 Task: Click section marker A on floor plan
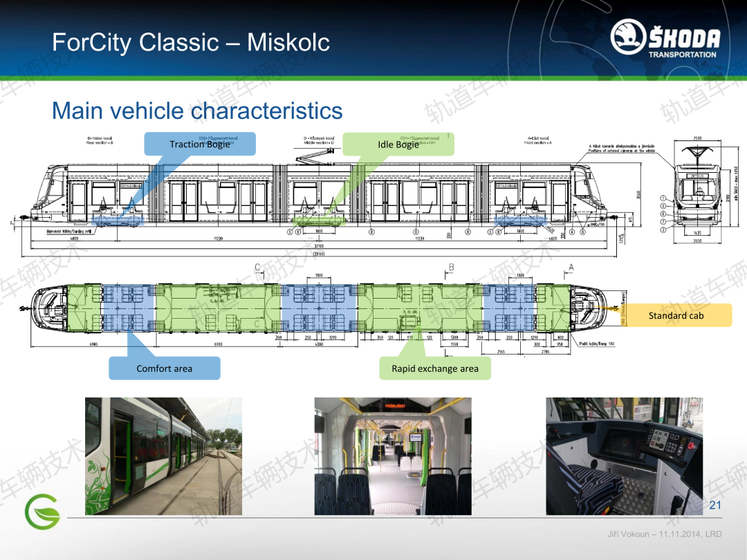[x=570, y=268]
